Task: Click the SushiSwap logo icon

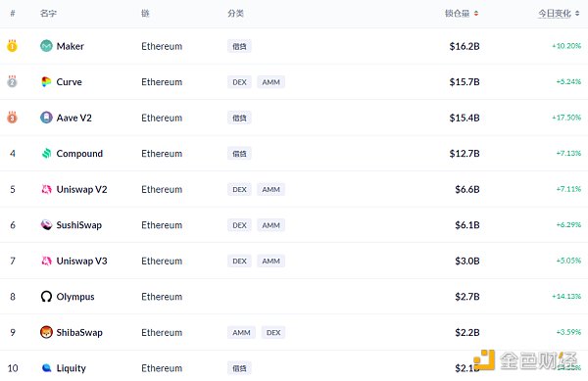Action: tap(46, 224)
